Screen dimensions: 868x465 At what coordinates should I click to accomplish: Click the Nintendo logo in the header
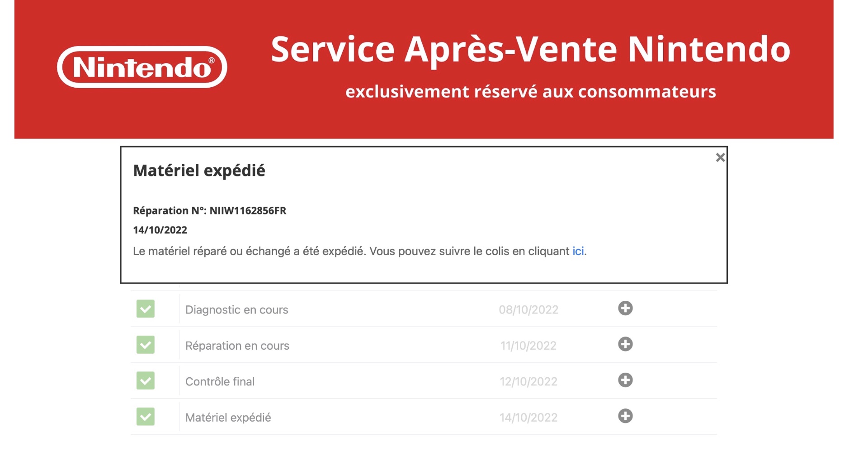tap(142, 67)
